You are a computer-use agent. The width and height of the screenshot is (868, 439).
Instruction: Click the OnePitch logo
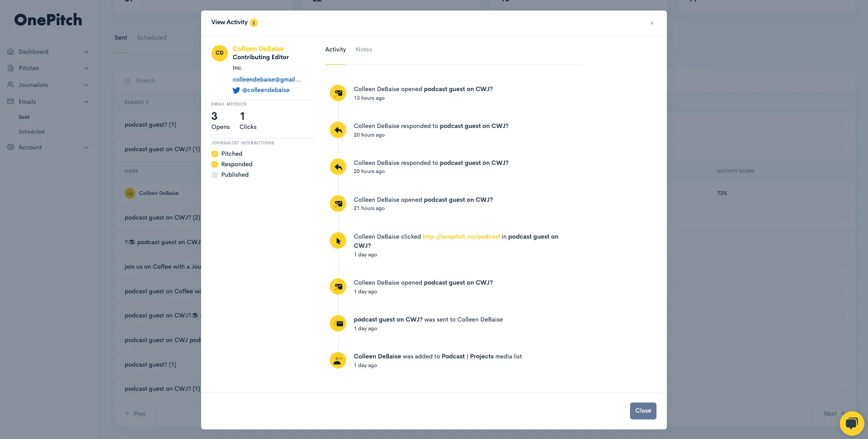(x=48, y=20)
